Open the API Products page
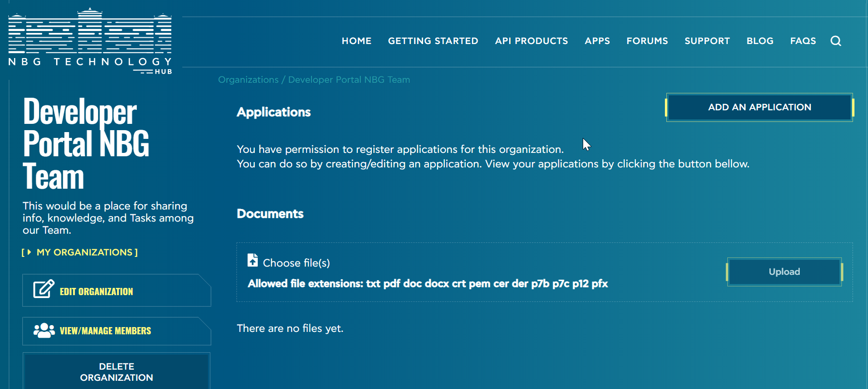Viewport: 868px width, 389px height. [531, 41]
